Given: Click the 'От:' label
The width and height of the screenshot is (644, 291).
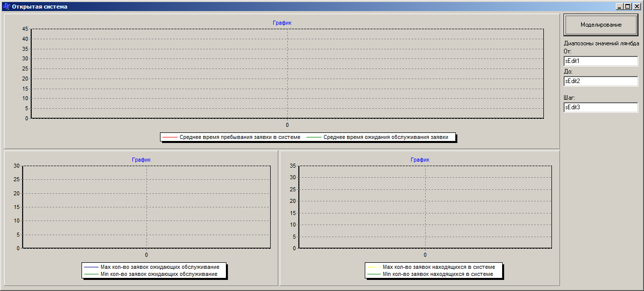Looking at the screenshot, I should click(568, 51).
